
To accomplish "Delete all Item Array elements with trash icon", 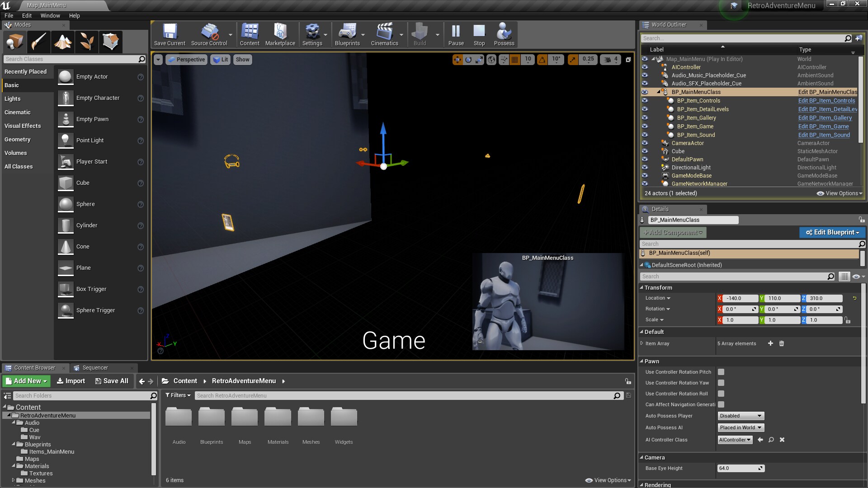I will click(x=781, y=343).
